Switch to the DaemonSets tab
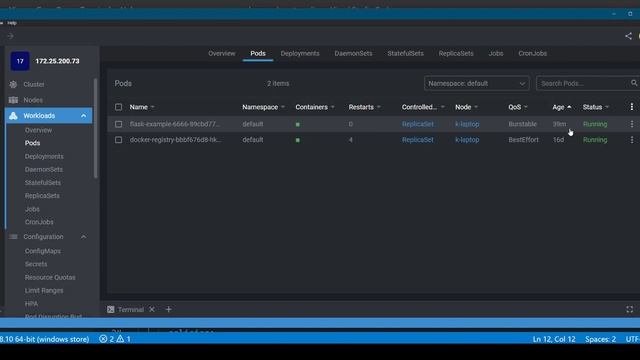640x360 pixels. 353,53
